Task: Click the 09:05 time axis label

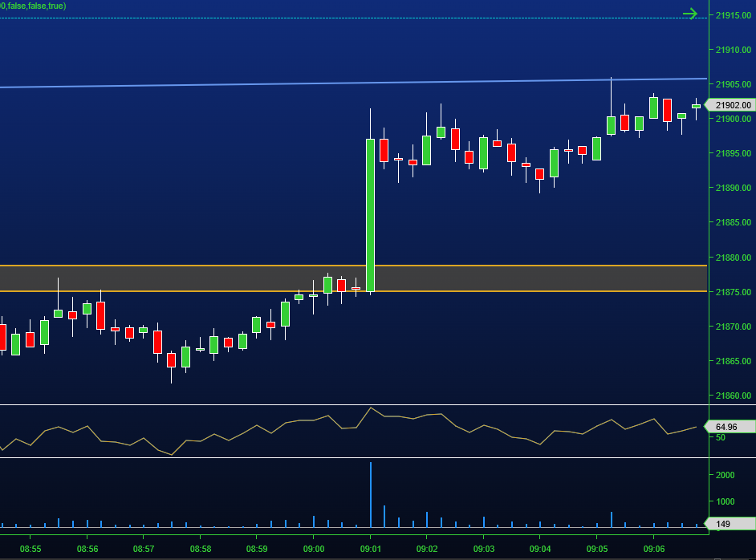Action: (x=597, y=549)
